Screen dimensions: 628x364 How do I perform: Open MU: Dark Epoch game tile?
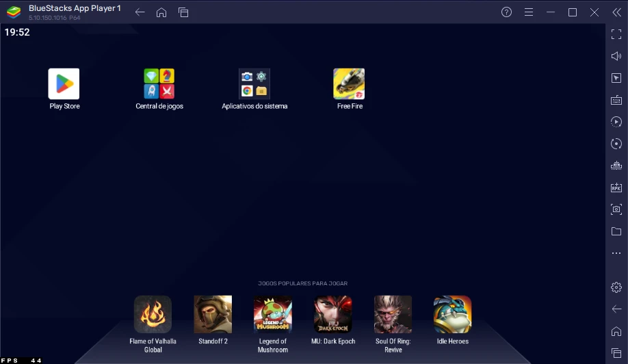coord(333,314)
